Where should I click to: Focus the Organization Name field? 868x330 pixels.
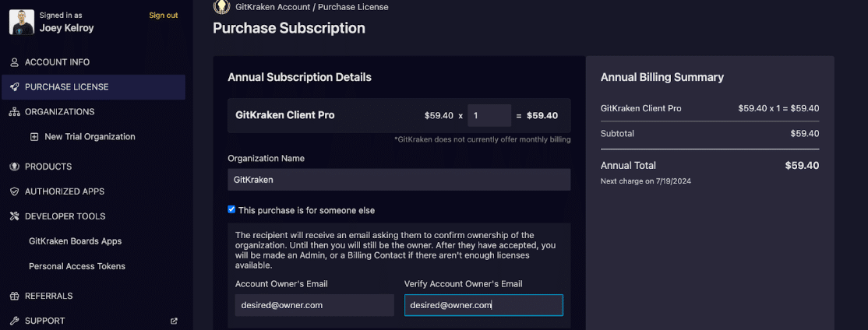click(399, 180)
